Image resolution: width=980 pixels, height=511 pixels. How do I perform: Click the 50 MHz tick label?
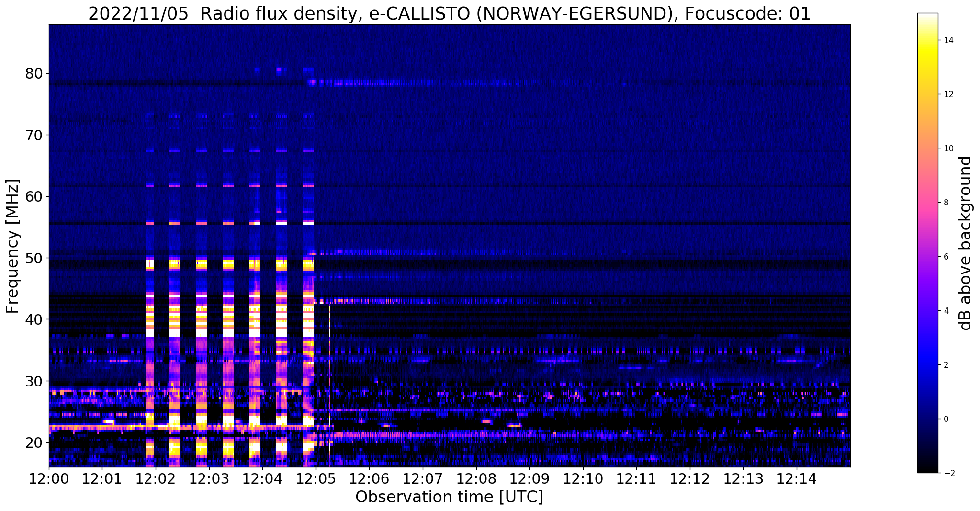click(x=34, y=258)
